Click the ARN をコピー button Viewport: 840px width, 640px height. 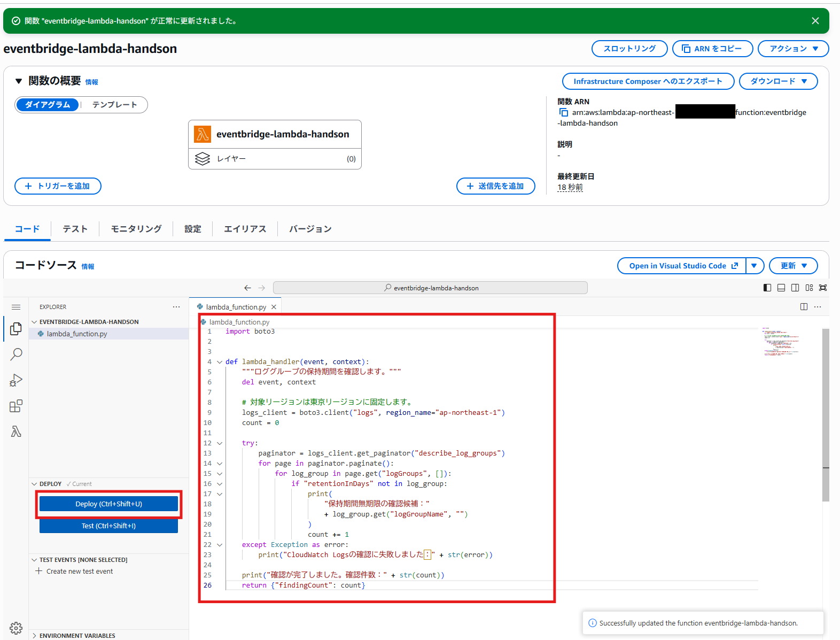pos(712,49)
